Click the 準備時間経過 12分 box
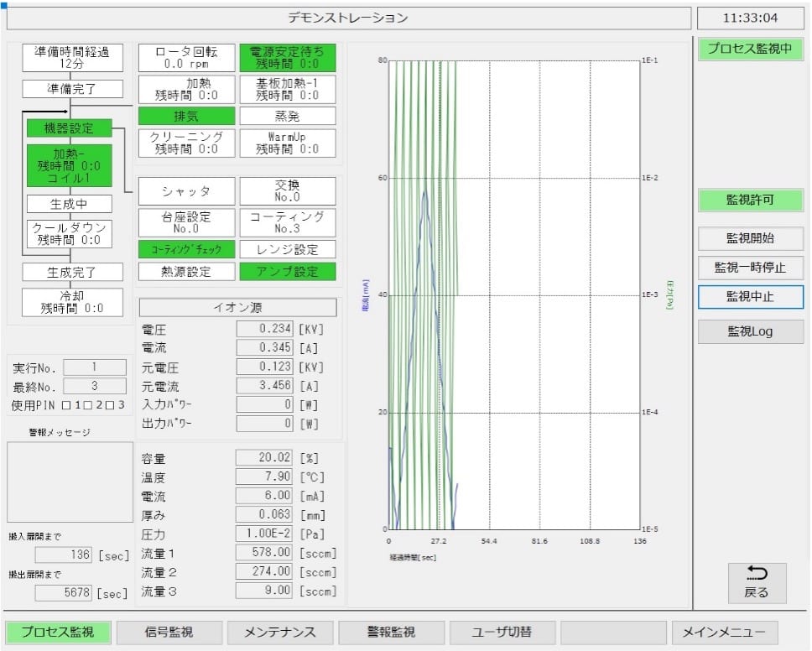 pyautogui.click(x=72, y=58)
